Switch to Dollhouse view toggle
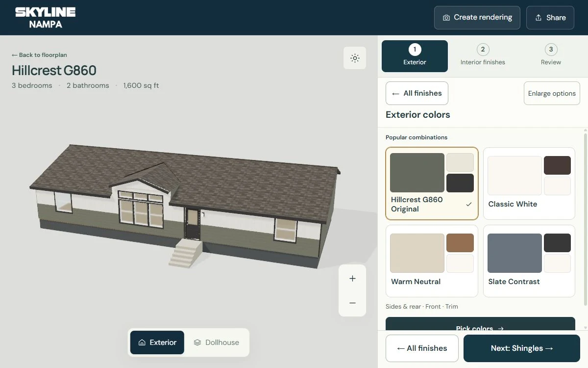This screenshot has height=368, width=588. [216, 342]
